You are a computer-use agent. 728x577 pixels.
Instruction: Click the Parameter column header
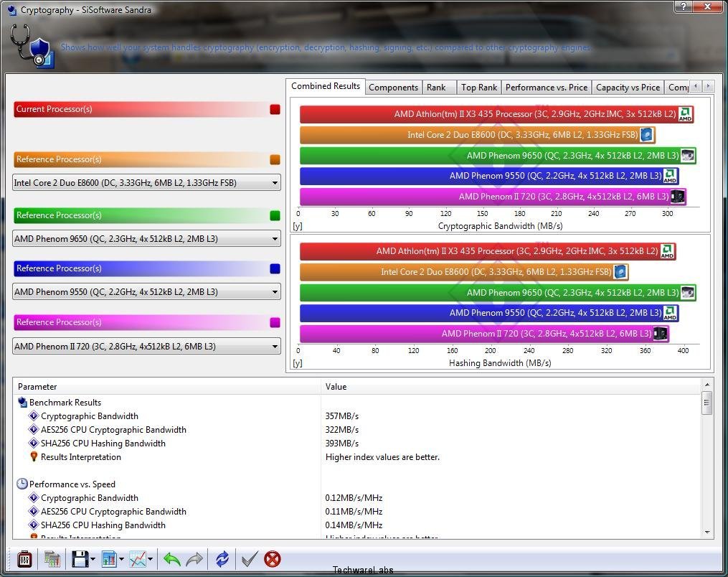[x=167, y=387]
